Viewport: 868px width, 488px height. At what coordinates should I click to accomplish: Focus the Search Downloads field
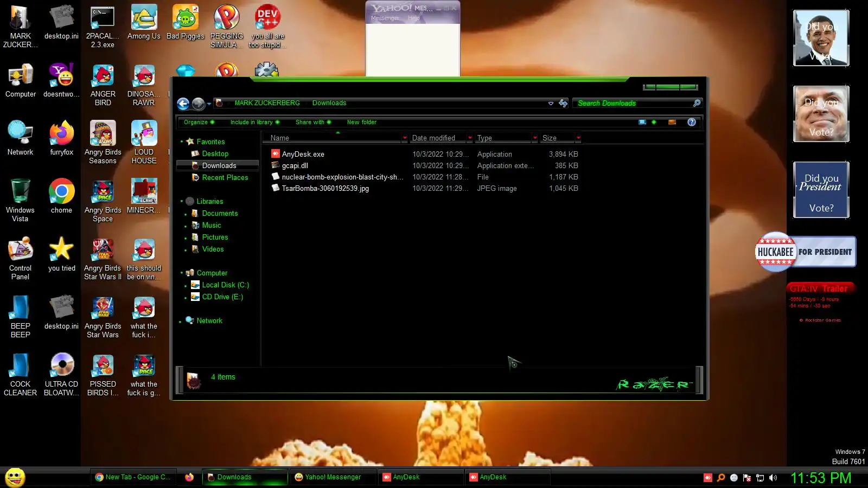632,103
